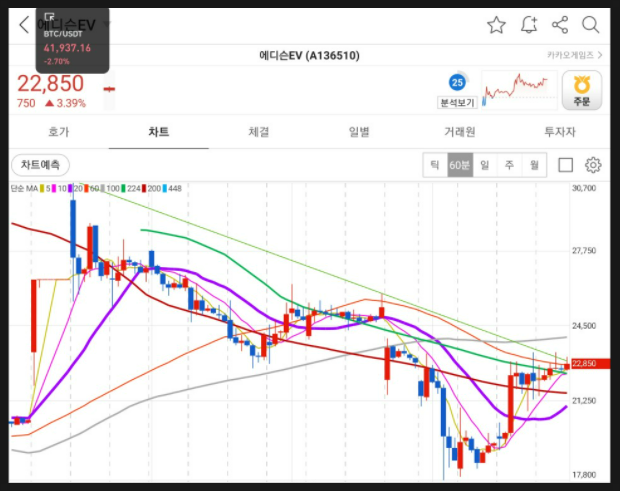This screenshot has height=491, width=620.
Task: Open search with magnifier icon
Action: pos(590,25)
